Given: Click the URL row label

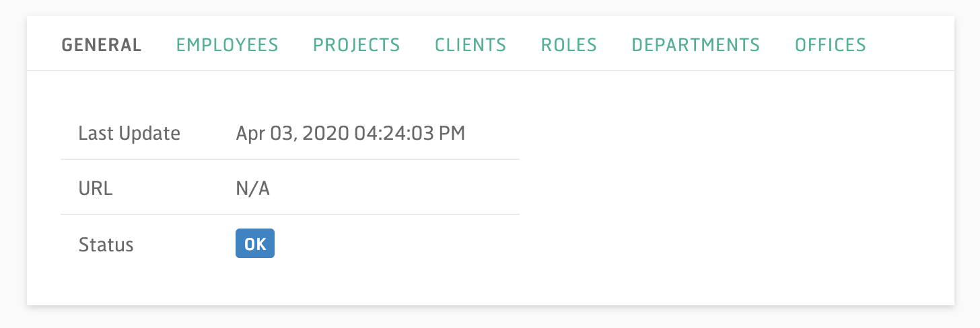Looking at the screenshot, I should click(x=96, y=188).
